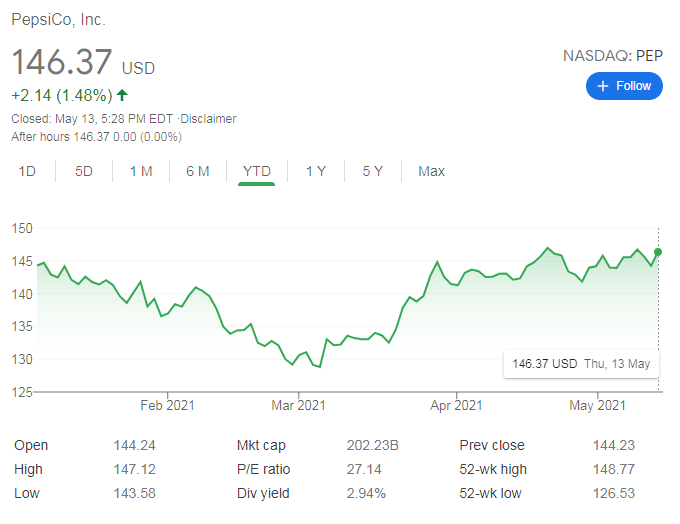The image size is (680, 524).
Task: Click the 52-wk high value 148.77
Action: click(614, 469)
